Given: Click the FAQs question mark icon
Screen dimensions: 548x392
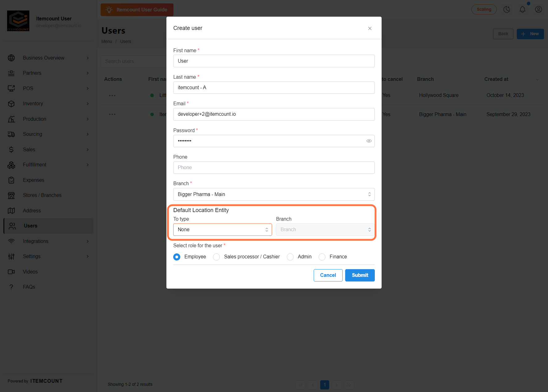Looking at the screenshot, I should [x=11, y=287].
